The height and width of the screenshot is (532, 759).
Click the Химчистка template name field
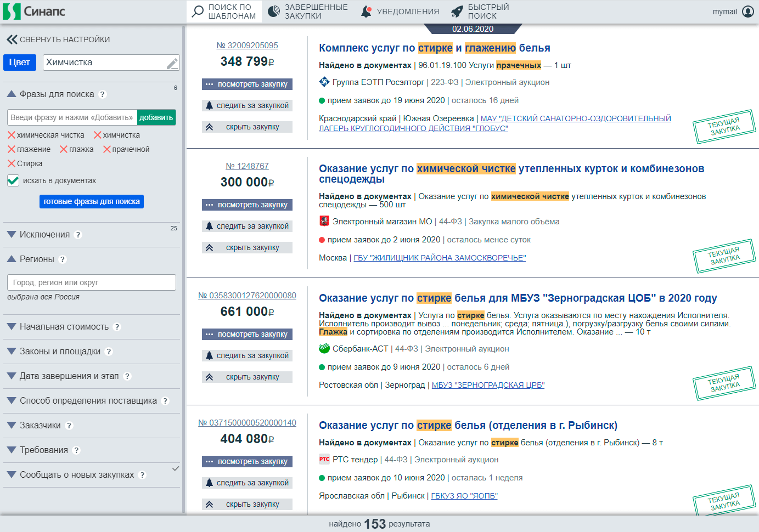tap(111, 63)
